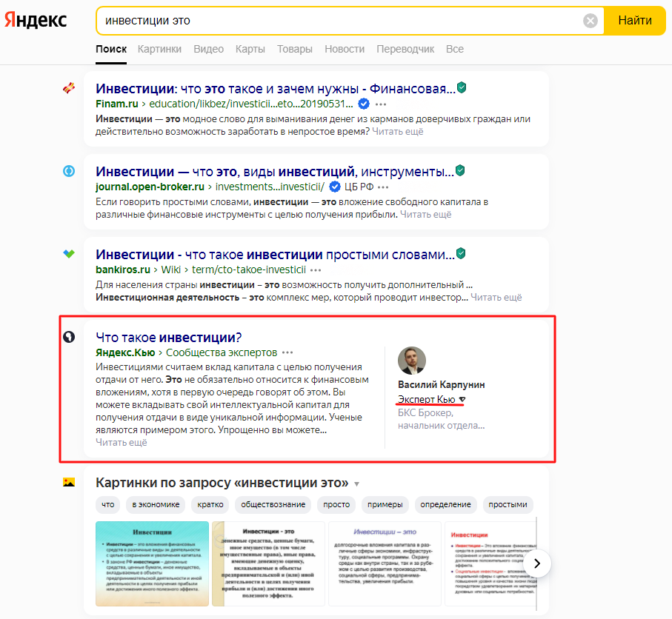Open the three-dot menu of the bankiros.ru result
Screen dimensions: 672x619
click(316, 270)
